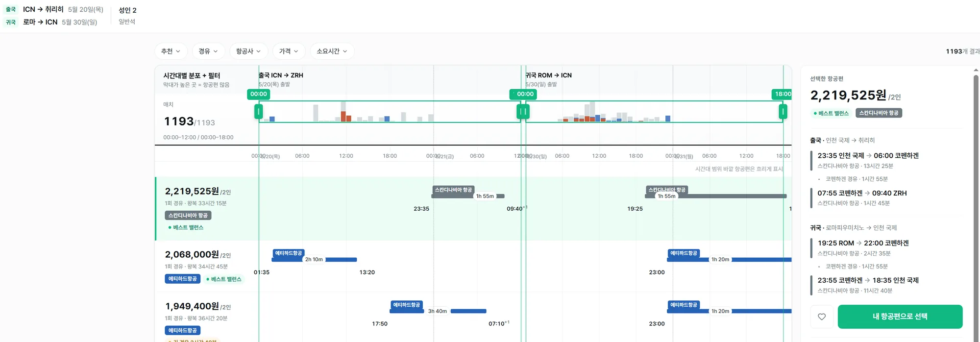Viewport: 980px width, 342px height.
Task: Click the 01:35 departure time on timeline
Action: (262, 272)
